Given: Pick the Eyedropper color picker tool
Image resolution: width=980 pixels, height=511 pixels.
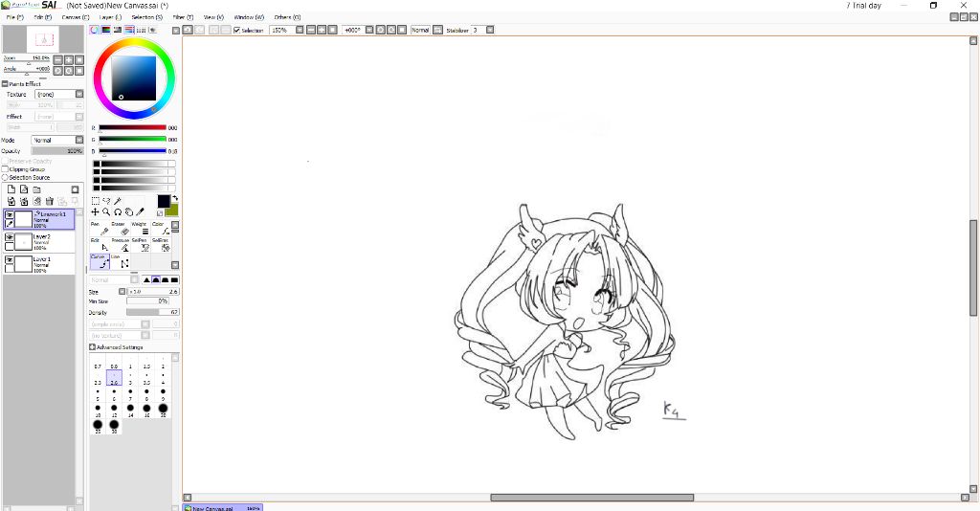Looking at the screenshot, I should pyautogui.click(x=140, y=212).
